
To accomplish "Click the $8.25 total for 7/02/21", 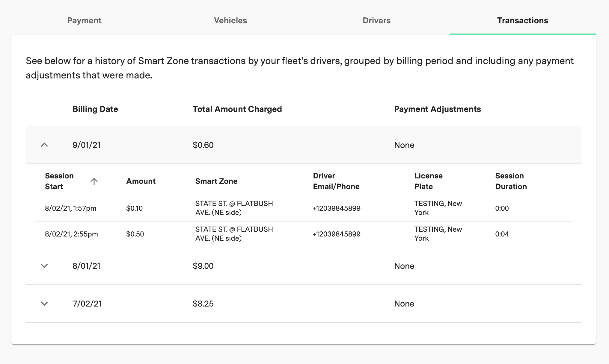I will click(x=203, y=304).
